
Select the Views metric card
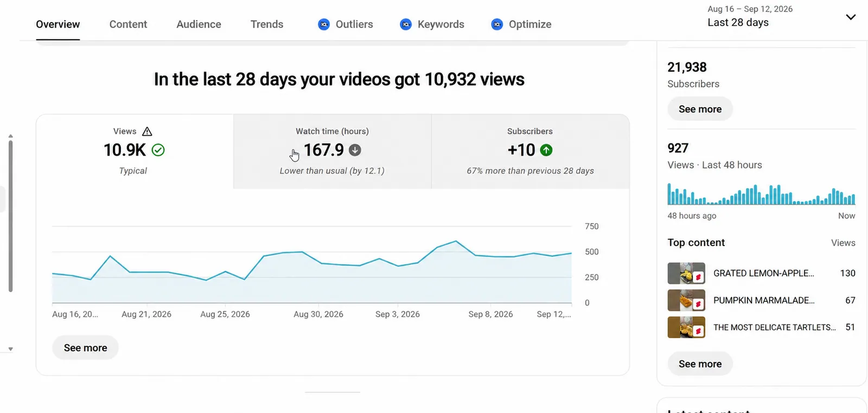click(135, 151)
